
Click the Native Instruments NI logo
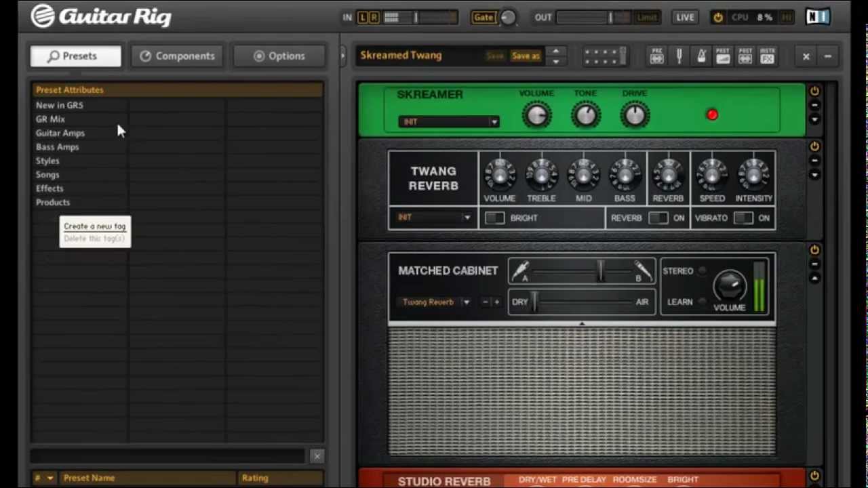point(818,17)
